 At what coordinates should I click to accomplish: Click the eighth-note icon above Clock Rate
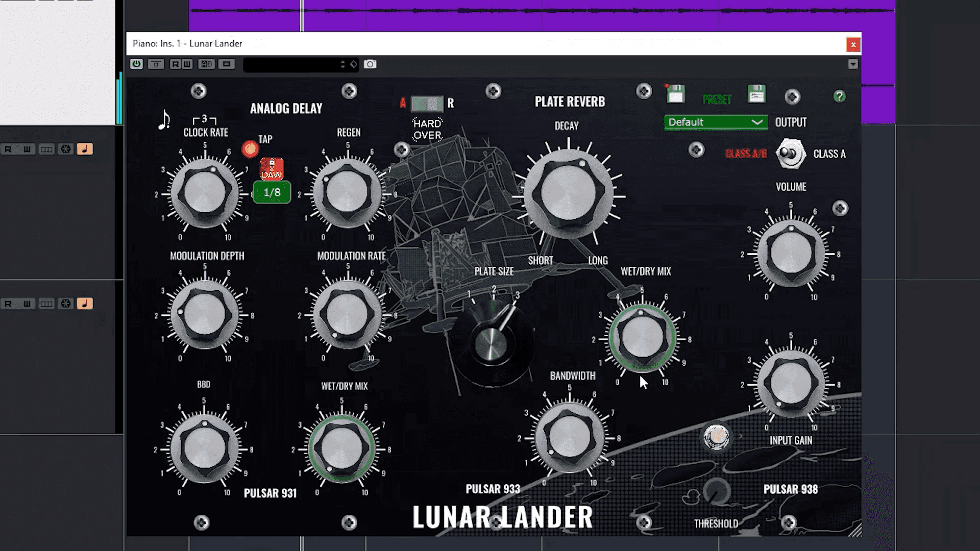tap(164, 120)
